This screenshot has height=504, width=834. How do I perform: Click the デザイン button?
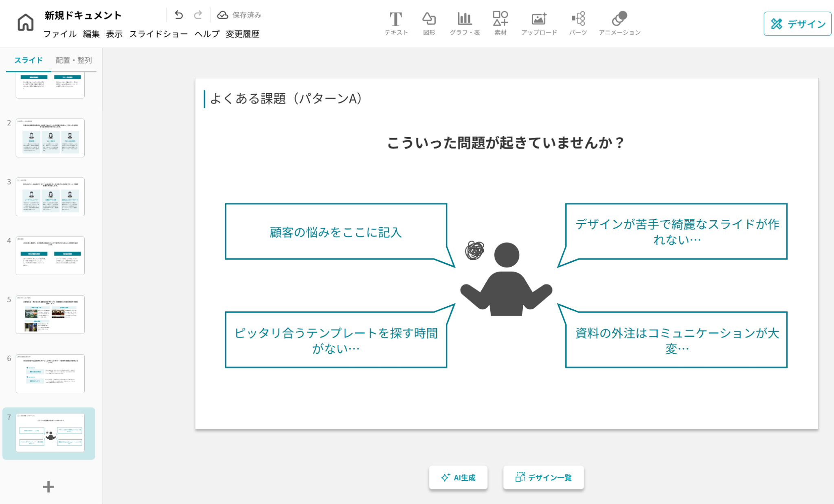point(797,24)
